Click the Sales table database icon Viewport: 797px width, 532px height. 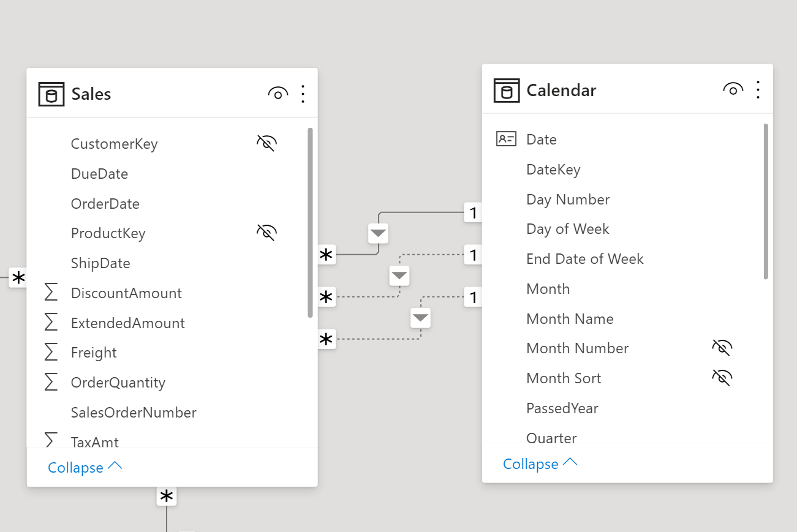[x=51, y=94]
